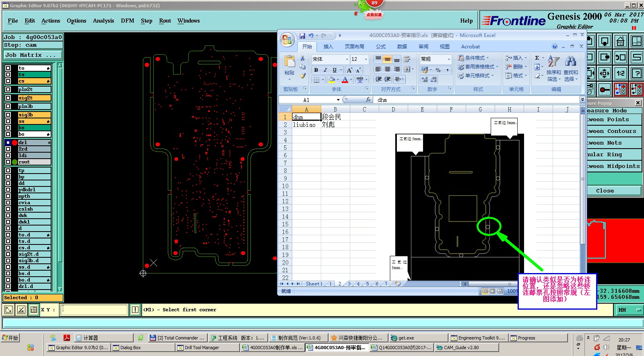Open the number format dropdown in Excel

449,59
